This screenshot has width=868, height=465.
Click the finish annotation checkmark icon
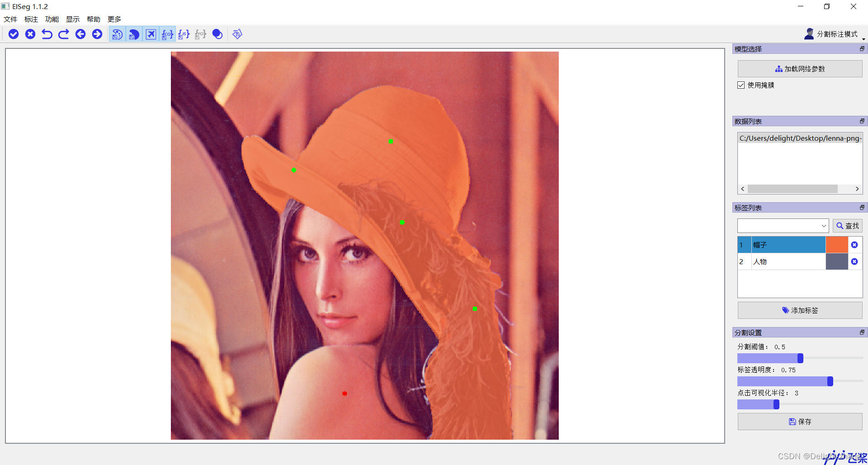[x=14, y=34]
